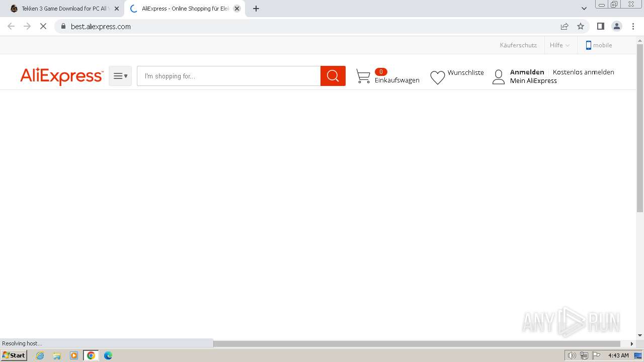Open the Windows Start button

(x=14, y=355)
